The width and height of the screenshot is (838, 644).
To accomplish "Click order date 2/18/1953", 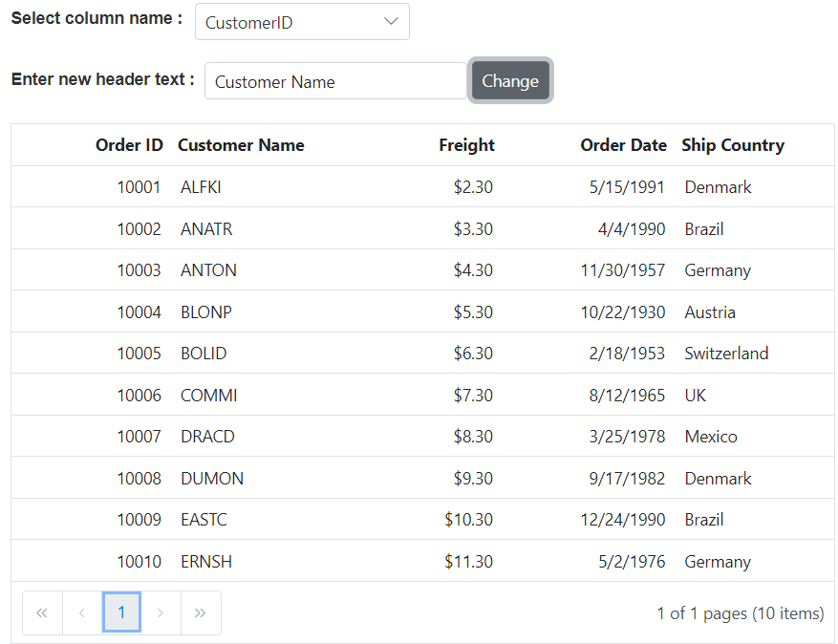I will click(627, 354).
